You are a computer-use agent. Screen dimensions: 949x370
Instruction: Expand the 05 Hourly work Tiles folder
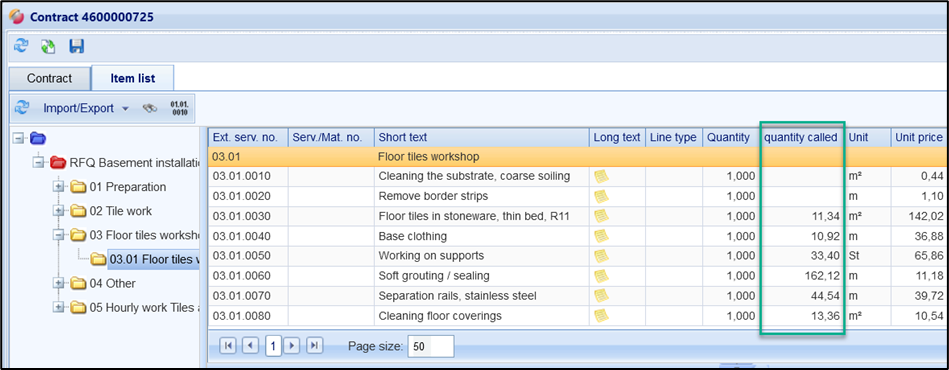pos(59,307)
